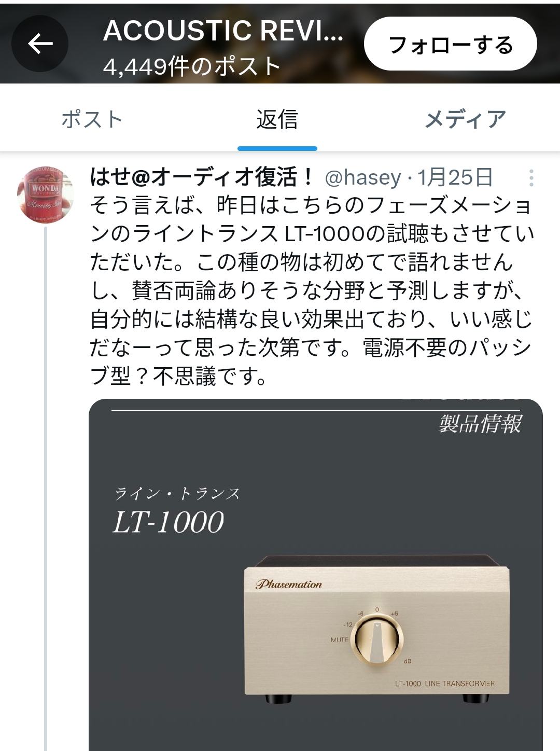Open the 1月25日 post timestamp

[455, 177]
